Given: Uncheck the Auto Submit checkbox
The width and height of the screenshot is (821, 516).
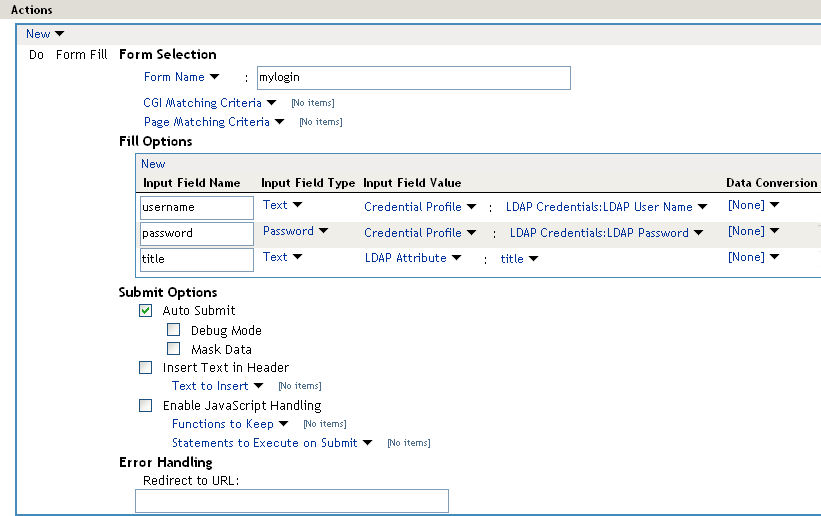Looking at the screenshot, I should click(x=146, y=311).
